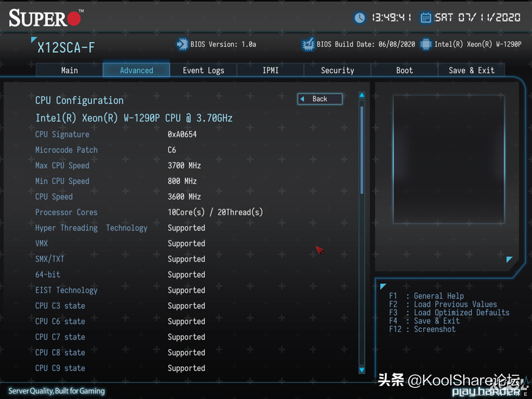The image size is (532, 399).
Task: Click the Advanced tab
Action: pyautogui.click(x=136, y=70)
